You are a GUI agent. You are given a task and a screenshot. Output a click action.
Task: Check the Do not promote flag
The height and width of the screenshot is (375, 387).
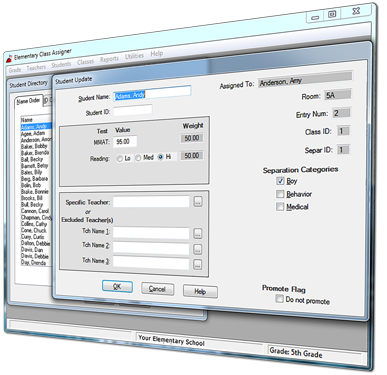point(279,299)
